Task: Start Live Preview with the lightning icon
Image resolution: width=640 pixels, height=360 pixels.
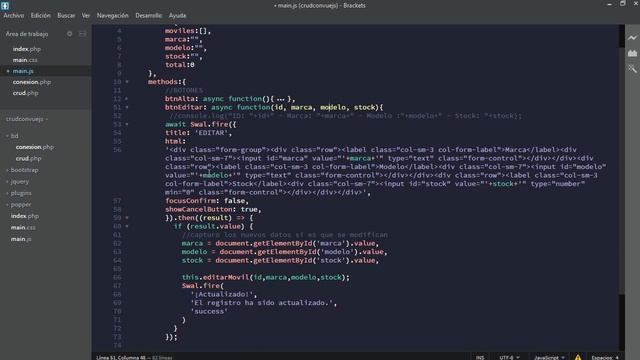Action: [632, 38]
